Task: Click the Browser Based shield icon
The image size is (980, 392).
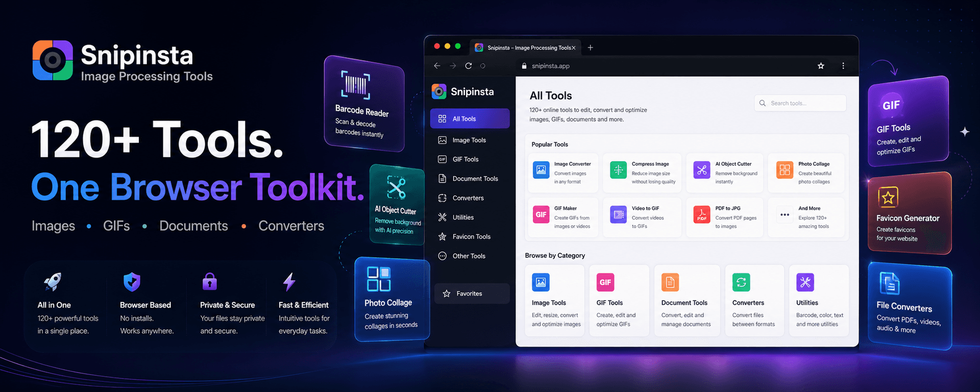Action: 132,281
